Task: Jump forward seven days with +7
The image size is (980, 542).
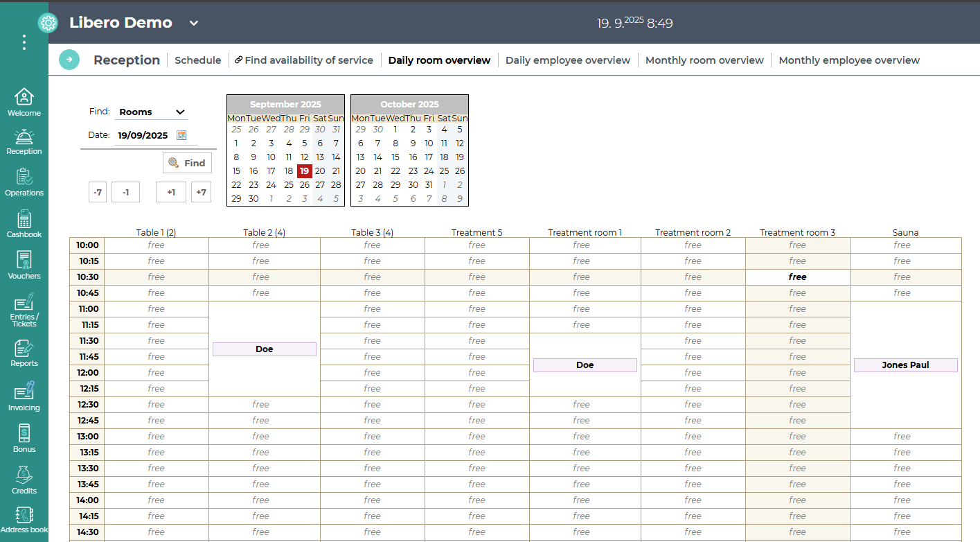Action: coord(201,192)
